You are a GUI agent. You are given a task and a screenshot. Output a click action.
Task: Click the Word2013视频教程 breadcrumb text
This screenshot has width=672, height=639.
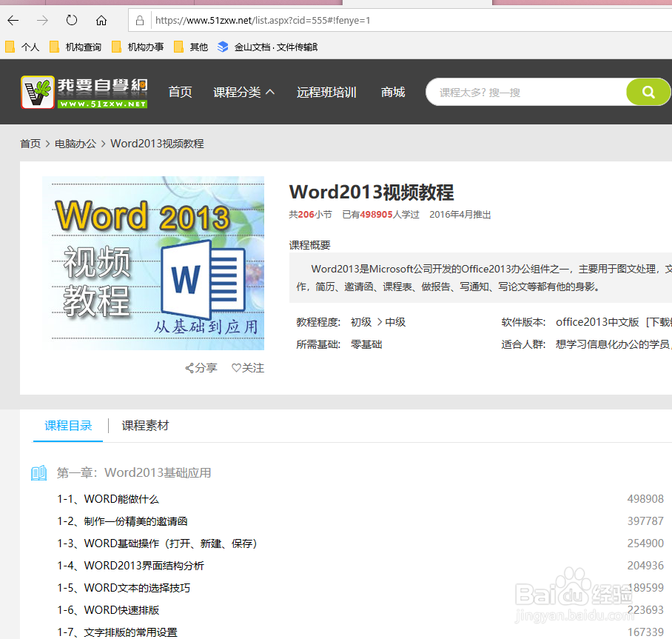[158, 144]
